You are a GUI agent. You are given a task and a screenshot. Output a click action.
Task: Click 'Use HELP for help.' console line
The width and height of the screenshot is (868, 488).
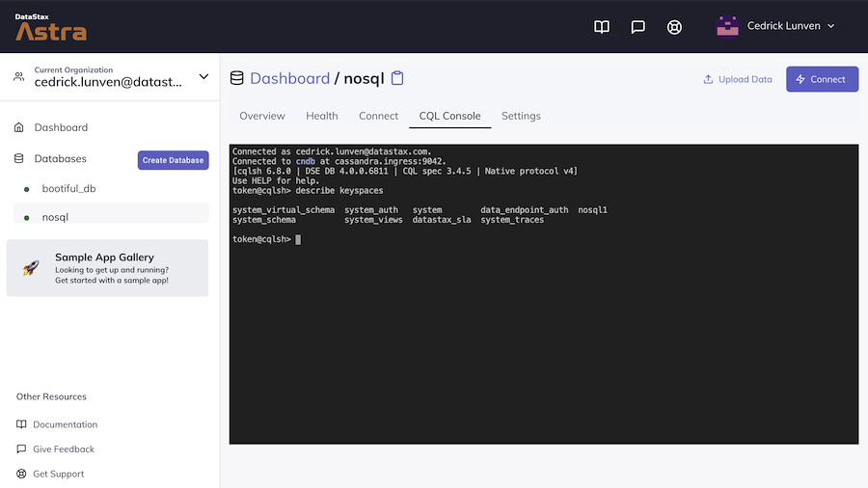(276, 180)
